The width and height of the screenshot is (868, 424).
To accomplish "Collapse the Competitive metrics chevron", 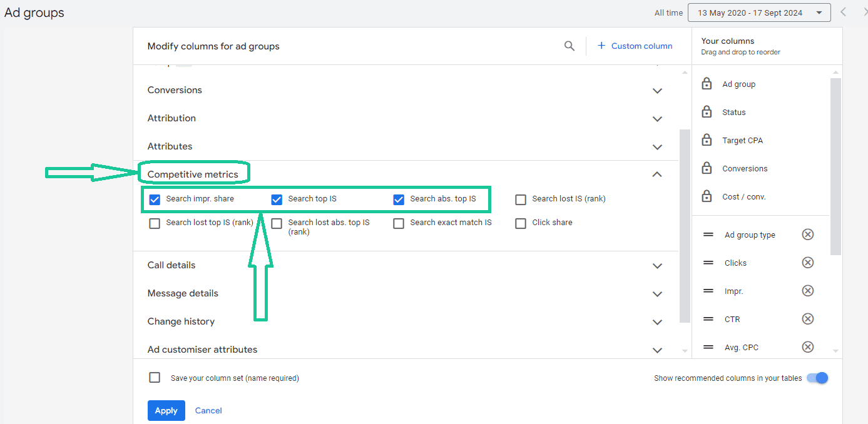I will [x=657, y=174].
